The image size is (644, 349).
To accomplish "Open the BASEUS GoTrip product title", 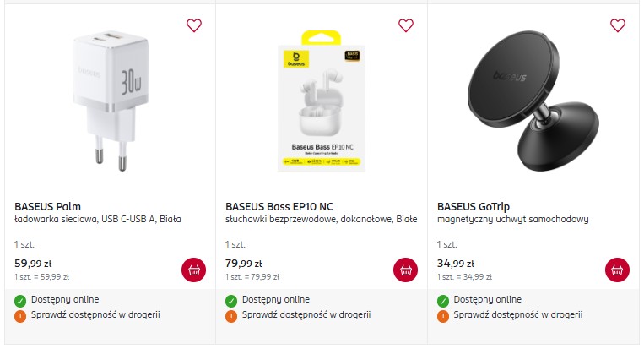I will pos(474,206).
